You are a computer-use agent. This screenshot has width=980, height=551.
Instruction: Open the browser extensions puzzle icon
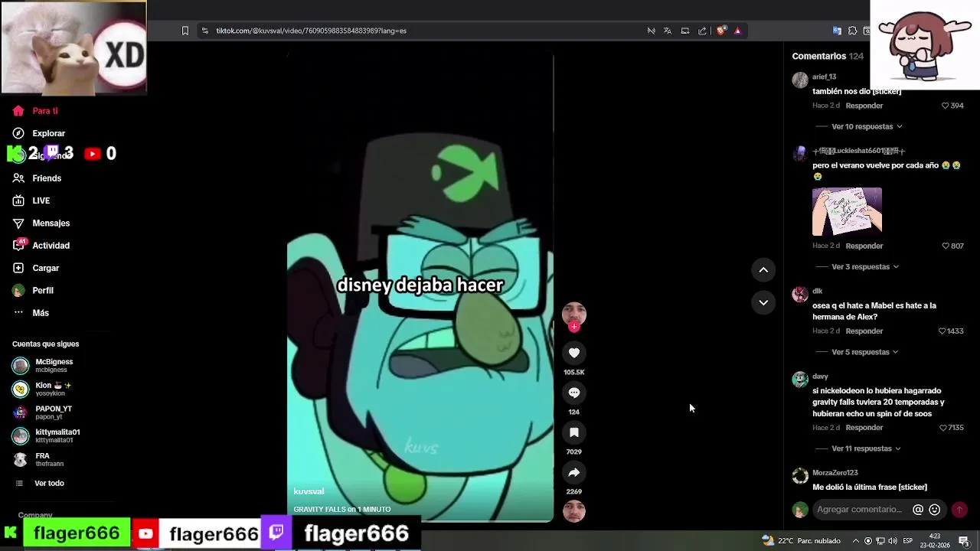pos(852,31)
